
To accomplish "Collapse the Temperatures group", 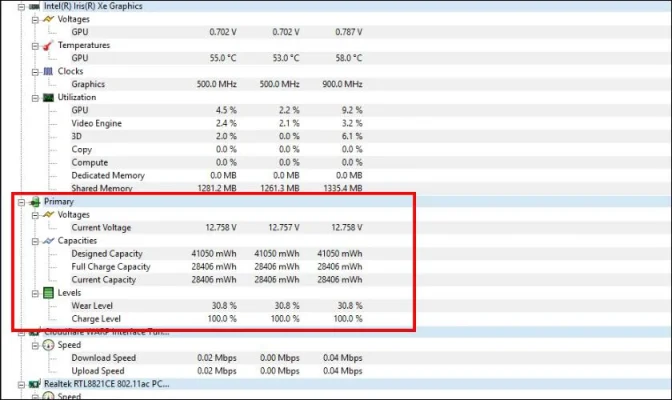I will coord(34,45).
